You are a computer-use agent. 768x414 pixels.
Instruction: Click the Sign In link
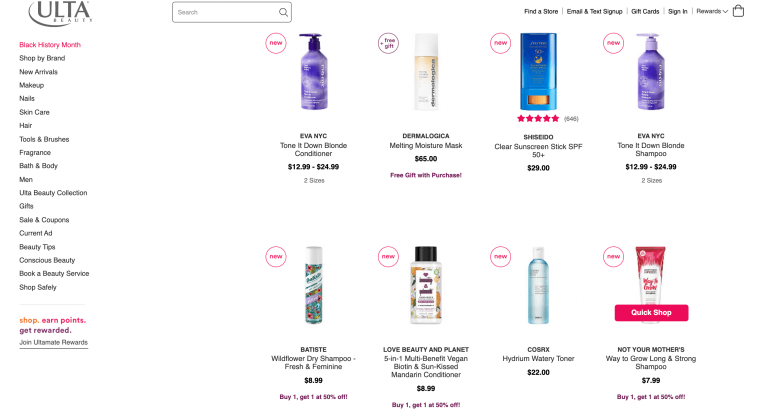click(678, 11)
